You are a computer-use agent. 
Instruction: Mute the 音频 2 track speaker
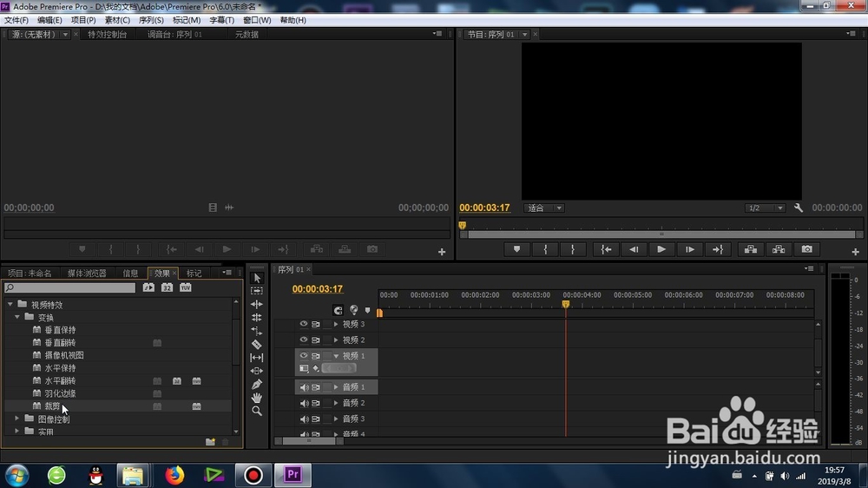[x=304, y=403]
